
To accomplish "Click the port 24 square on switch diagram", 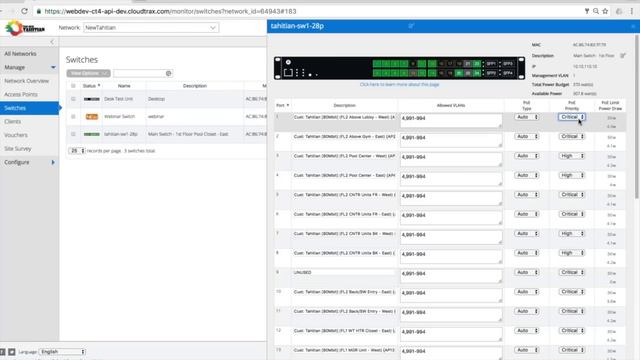I will [477, 73].
